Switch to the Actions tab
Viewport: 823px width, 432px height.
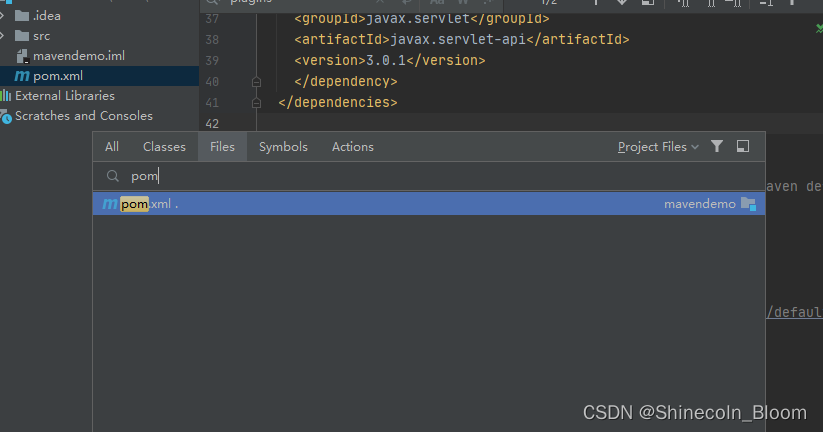tap(353, 147)
